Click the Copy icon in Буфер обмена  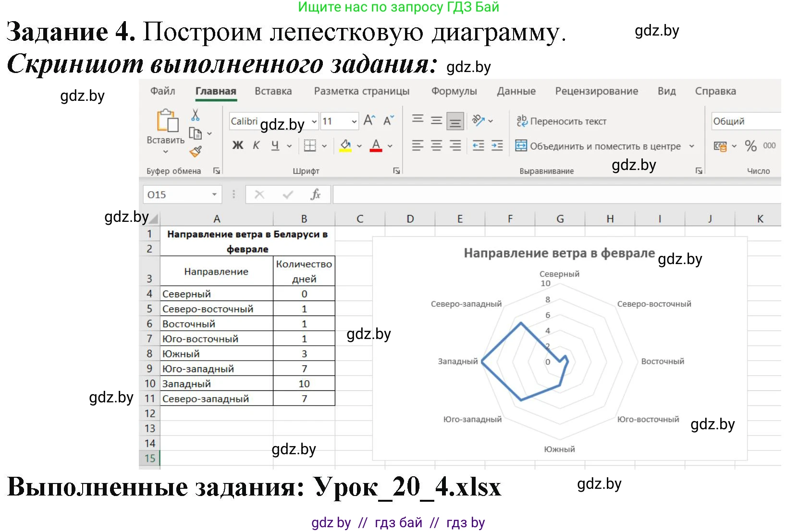tap(195, 133)
